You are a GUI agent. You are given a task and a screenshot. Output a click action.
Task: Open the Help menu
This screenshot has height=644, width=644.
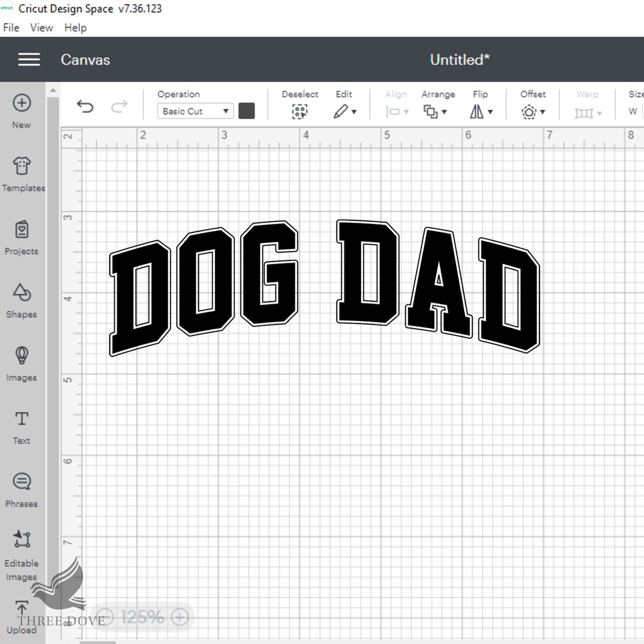click(x=75, y=28)
